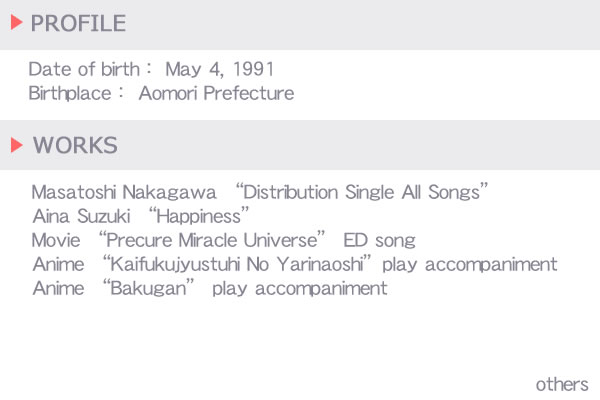Select Aina Suzuki "Happiness" entry
The width and height of the screenshot is (600, 400).
coord(141,216)
